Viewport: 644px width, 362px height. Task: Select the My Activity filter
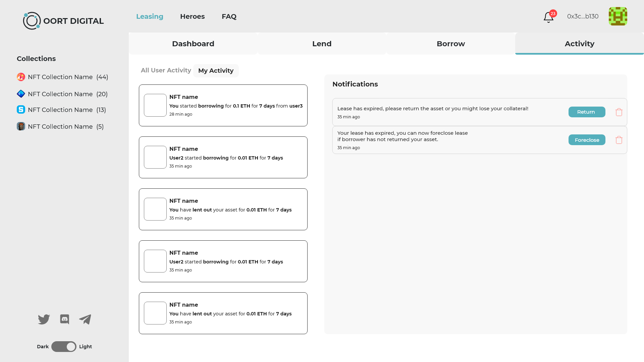[x=216, y=71]
